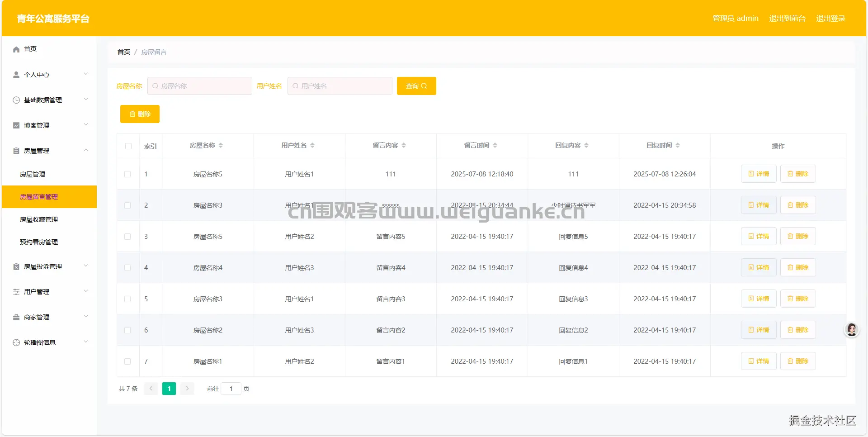868x437 pixels.
Task: Click the clipboard icon beside 房屋管理
Action: pyautogui.click(x=16, y=151)
